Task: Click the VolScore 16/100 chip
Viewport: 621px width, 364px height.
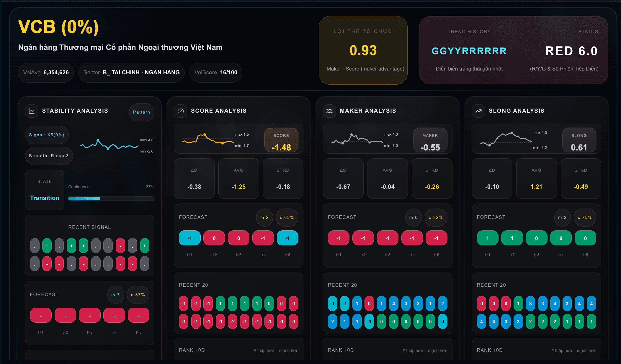Action: coord(216,73)
